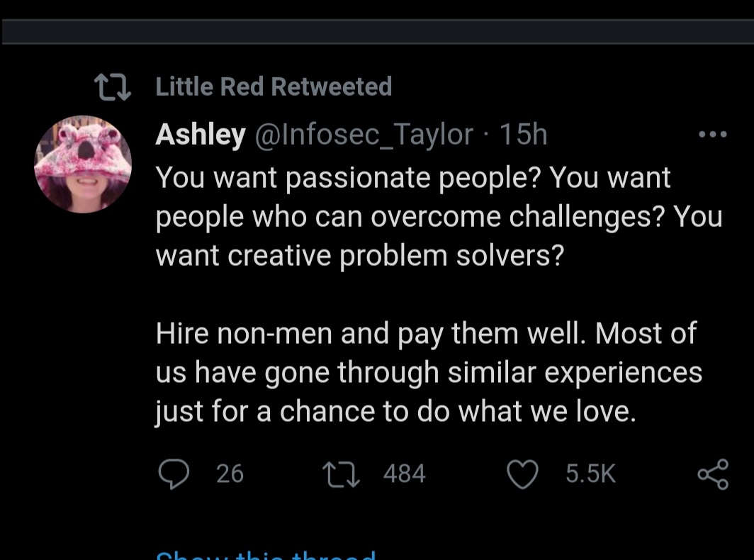Click the tweet paragraph starting "You want passionate"
754x560 pixels.
pos(439,216)
